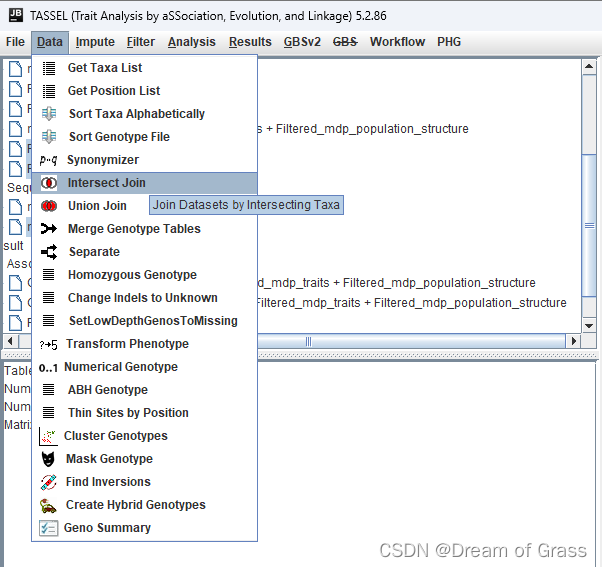Click the Separate split-arrow icon

(49, 252)
